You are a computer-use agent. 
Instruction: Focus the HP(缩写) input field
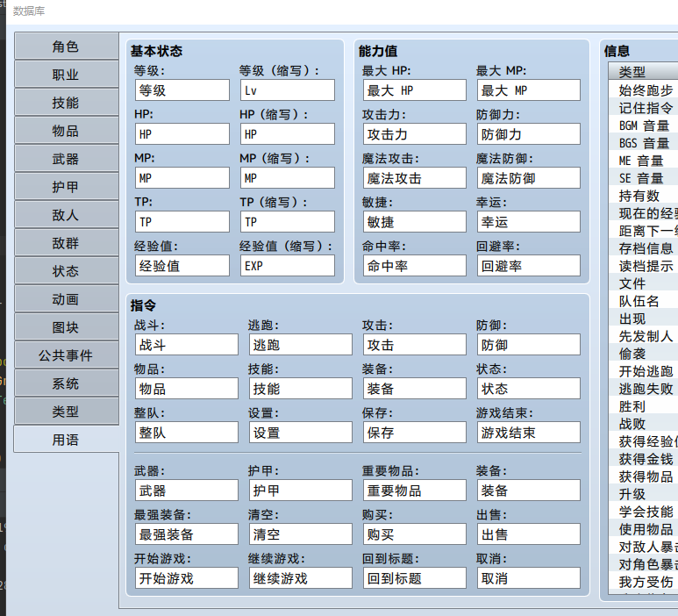click(288, 134)
